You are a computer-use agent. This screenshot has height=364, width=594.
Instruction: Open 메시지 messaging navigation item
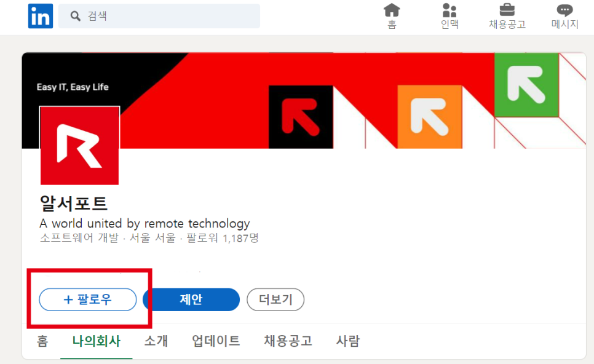[564, 16]
